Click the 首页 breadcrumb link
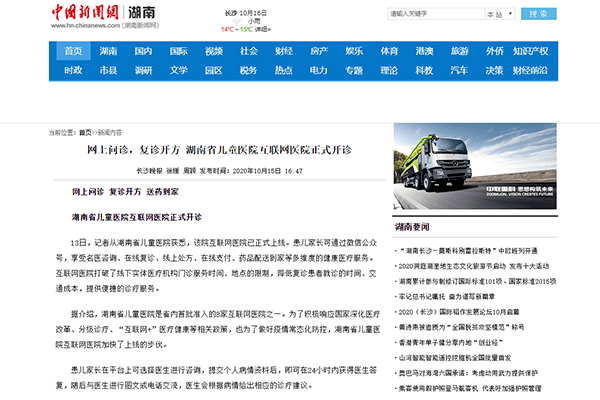The width and height of the screenshot is (600, 400). [x=85, y=132]
